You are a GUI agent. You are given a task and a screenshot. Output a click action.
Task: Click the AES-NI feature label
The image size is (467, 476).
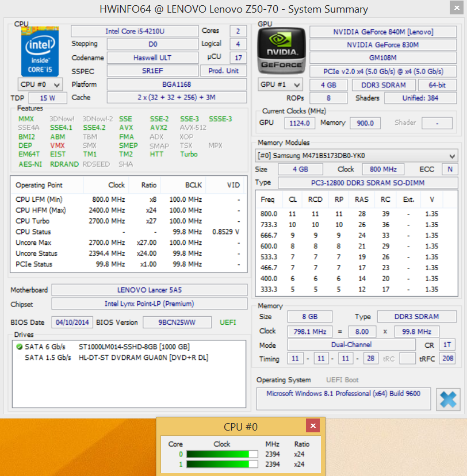(30, 164)
